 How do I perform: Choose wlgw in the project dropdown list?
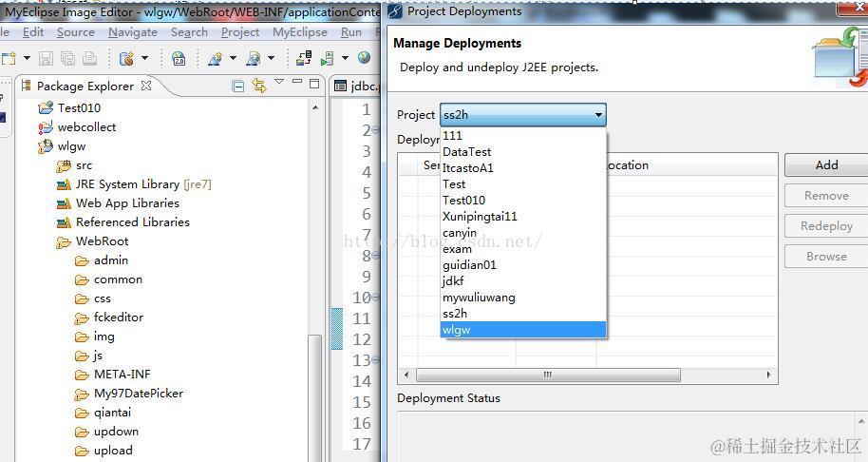coord(523,330)
